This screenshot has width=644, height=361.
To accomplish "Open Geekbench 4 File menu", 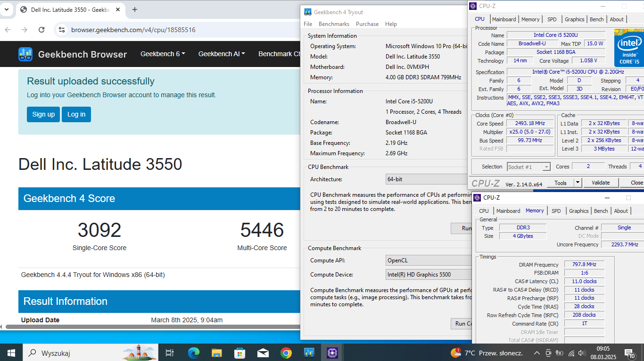I will tap(308, 24).
